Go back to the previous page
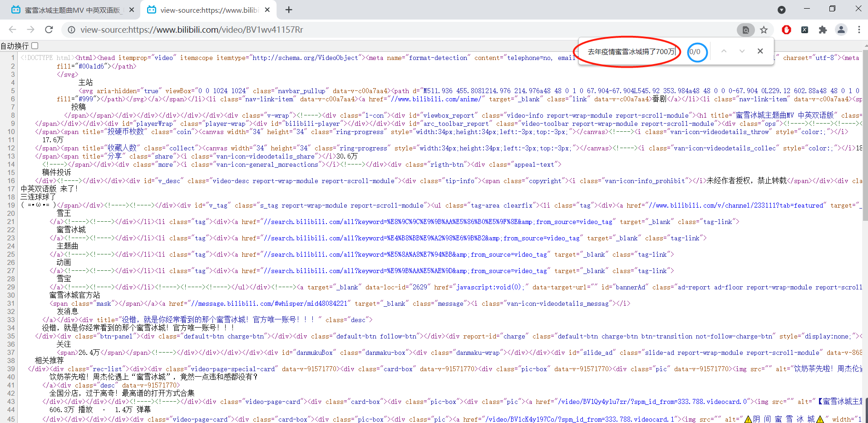 coord(12,30)
